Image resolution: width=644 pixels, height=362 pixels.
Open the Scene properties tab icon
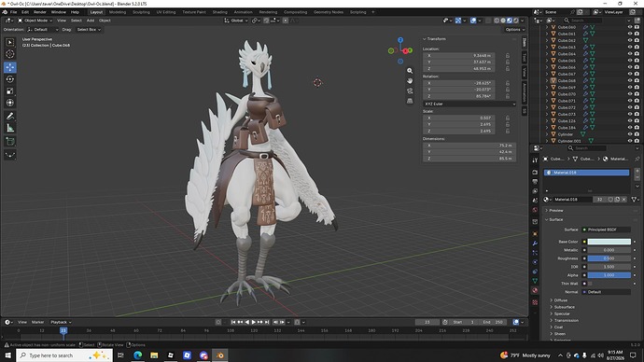(535, 201)
